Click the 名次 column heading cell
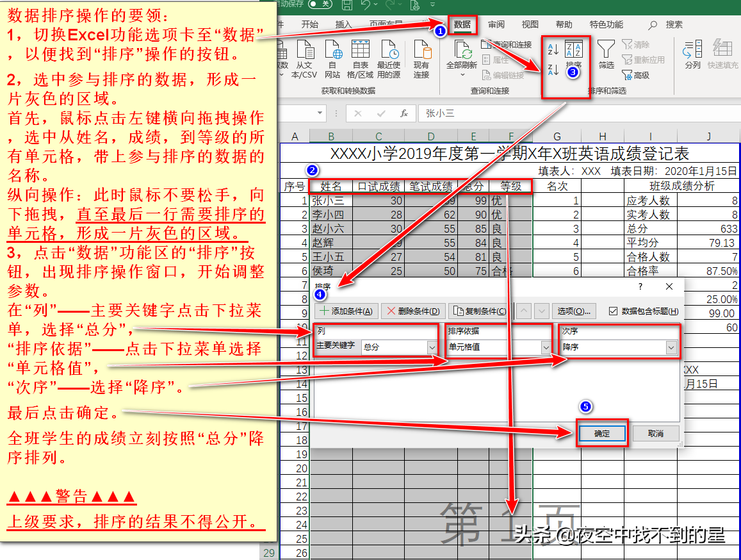The image size is (741, 560). coord(557,186)
